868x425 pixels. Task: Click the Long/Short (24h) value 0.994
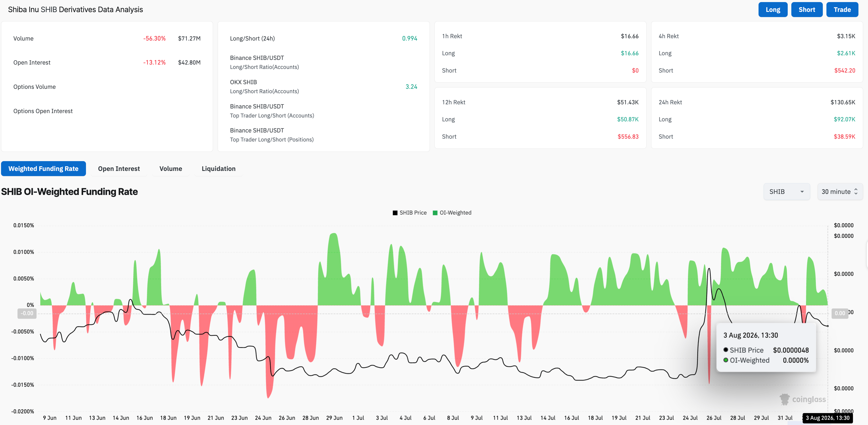pyautogui.click(x=410, y=38)
